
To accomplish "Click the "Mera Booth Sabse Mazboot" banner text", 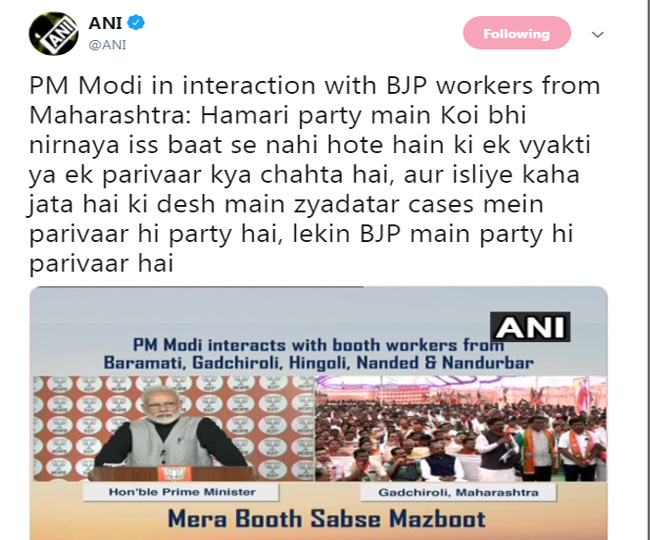I will click(327, 519).
